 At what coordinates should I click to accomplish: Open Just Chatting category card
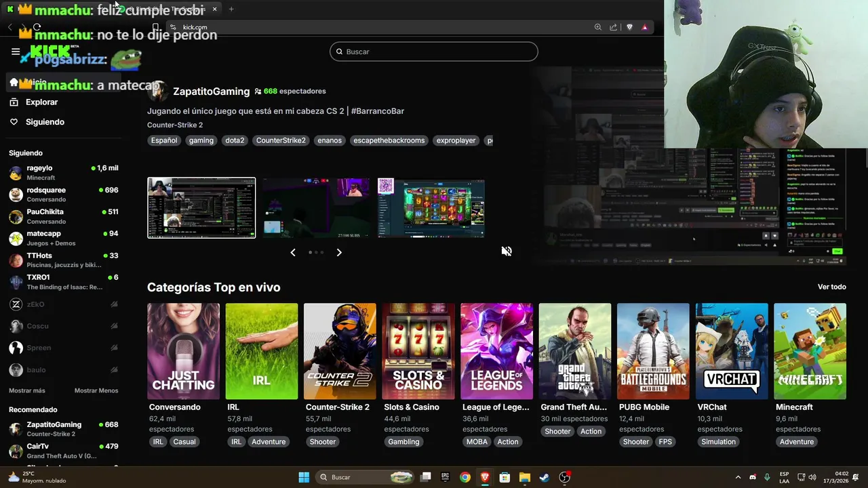183,351
